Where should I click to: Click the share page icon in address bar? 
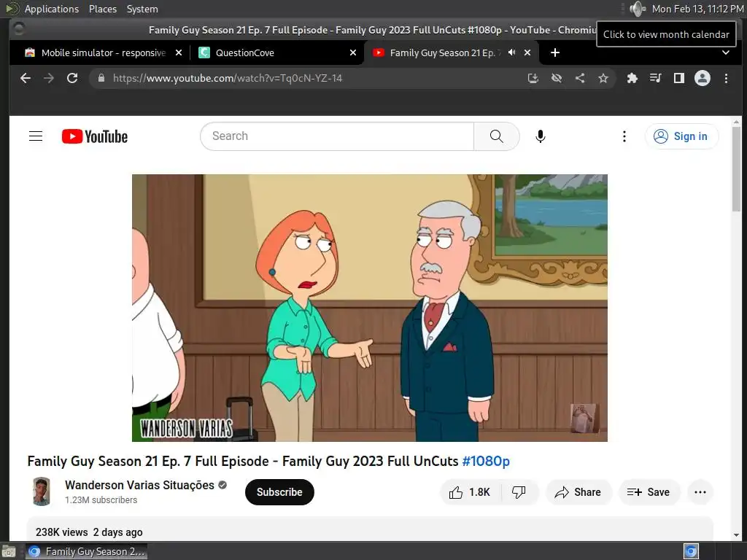[580, 78]
